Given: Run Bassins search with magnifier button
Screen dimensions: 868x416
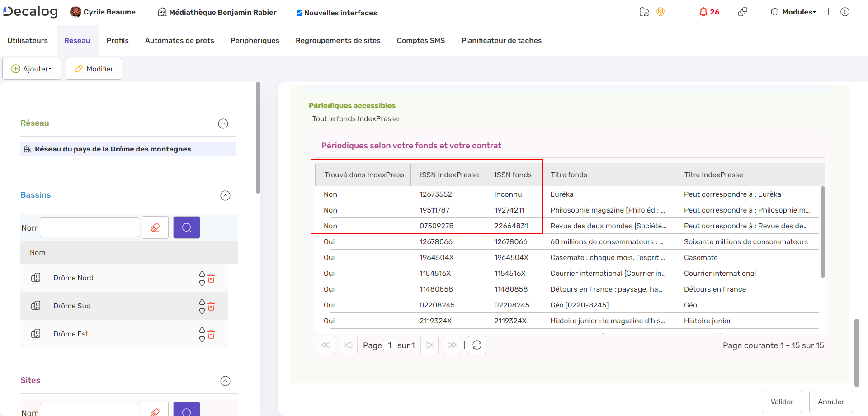Looking at the screenshot, I should coord(187,227).
